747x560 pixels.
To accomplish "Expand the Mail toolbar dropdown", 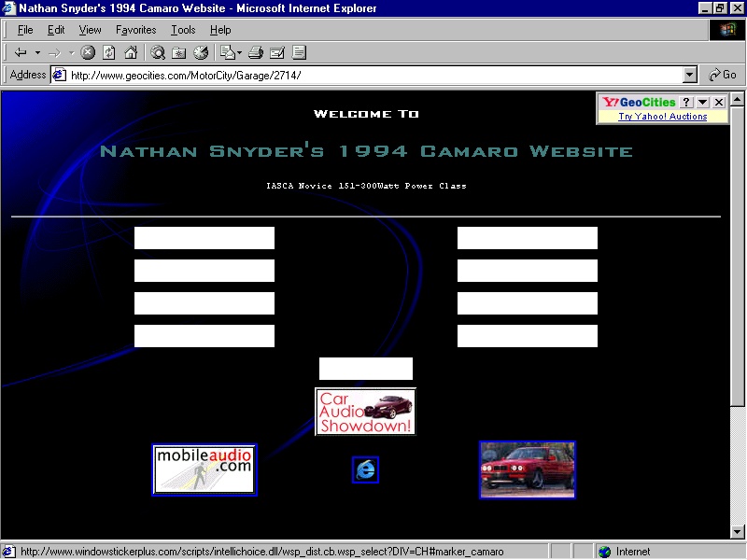I will pos(239,52).
